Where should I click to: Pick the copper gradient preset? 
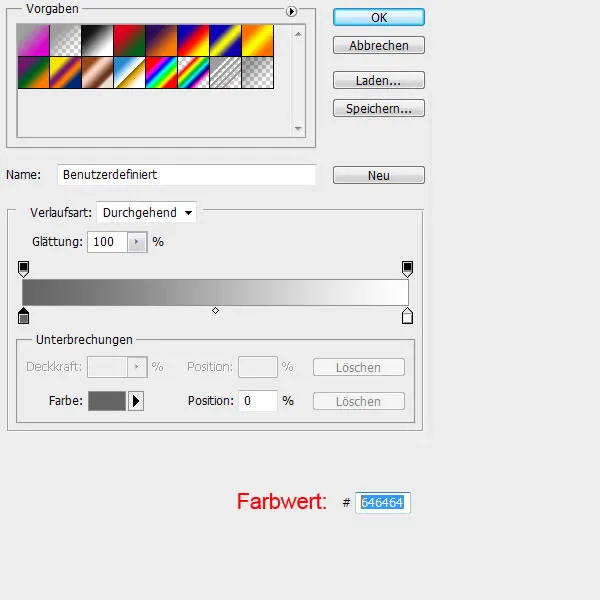pos(96,71)
